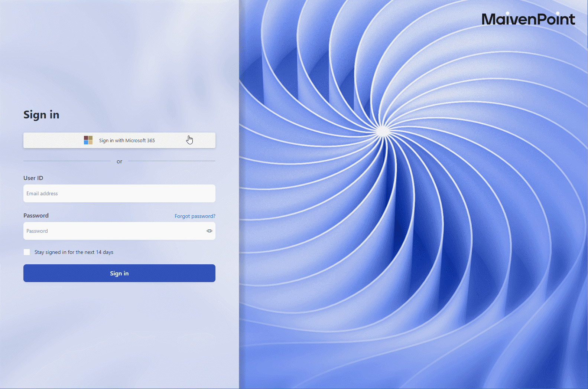Click the Password label above the field

click(36, 216)
